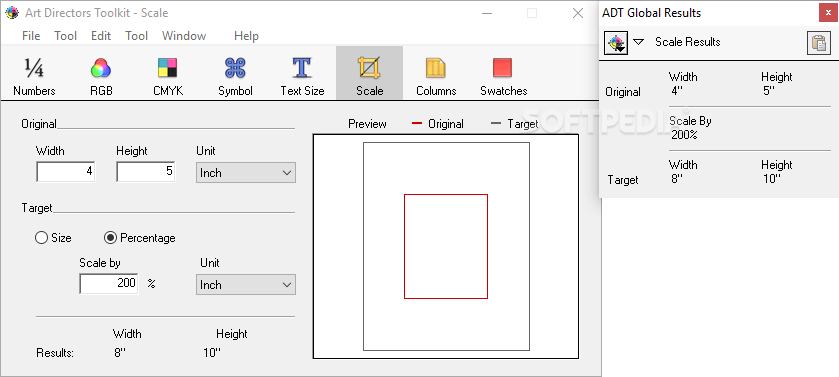Click the Scale Results title text
This screenshot has height=377, width=839.
coord(688,42)
